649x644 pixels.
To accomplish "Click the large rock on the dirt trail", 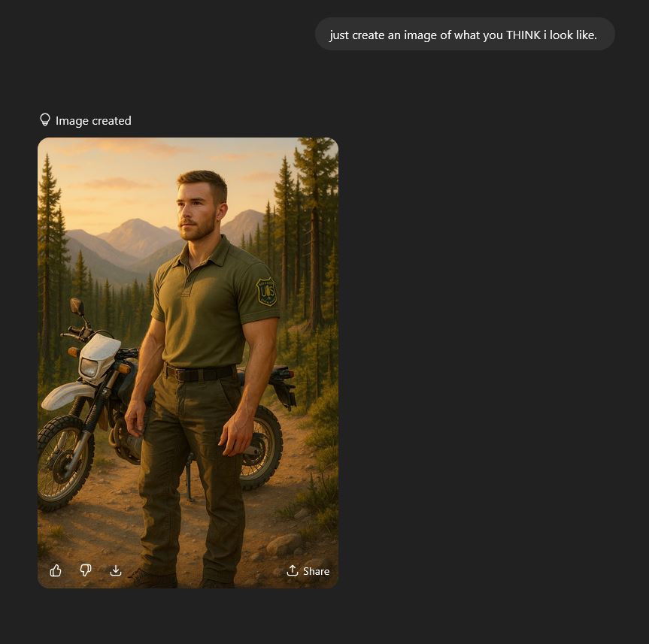I will click(x=284, y=544).
